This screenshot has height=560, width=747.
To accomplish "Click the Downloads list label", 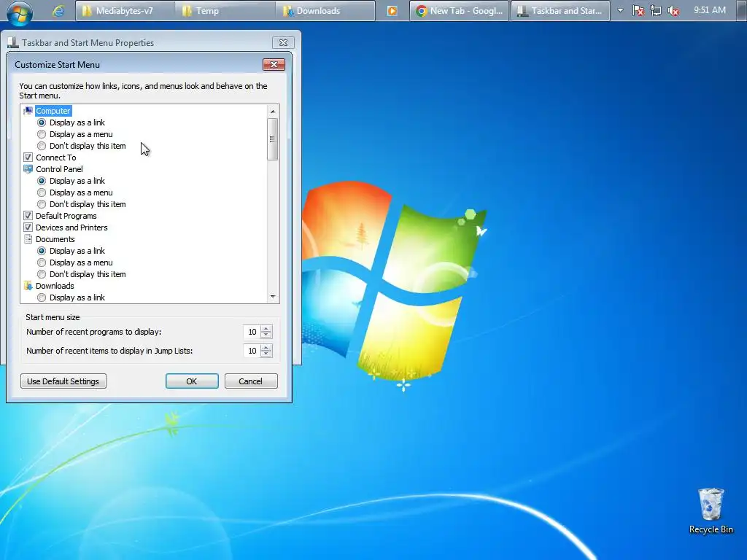I will 55,286.
